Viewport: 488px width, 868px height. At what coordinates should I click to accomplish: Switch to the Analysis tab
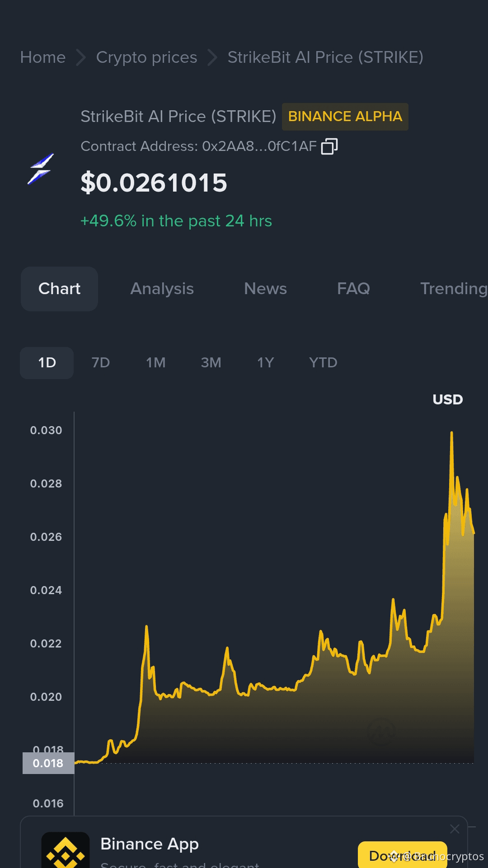pyautogui.click(x=162, y=289)
